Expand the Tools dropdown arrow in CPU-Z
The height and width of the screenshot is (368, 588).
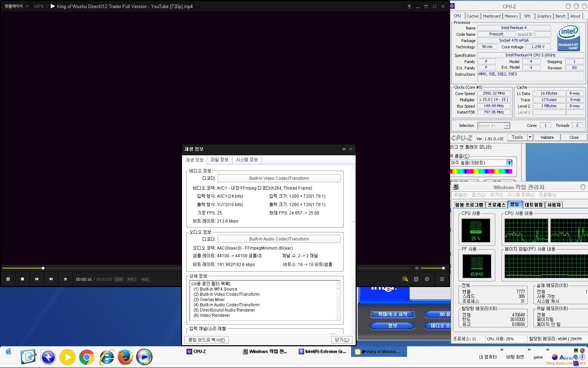(x=530, y=137)
